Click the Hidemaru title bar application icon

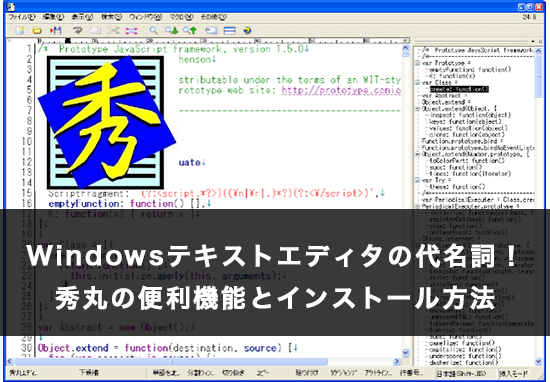click(x=11, y=7)
